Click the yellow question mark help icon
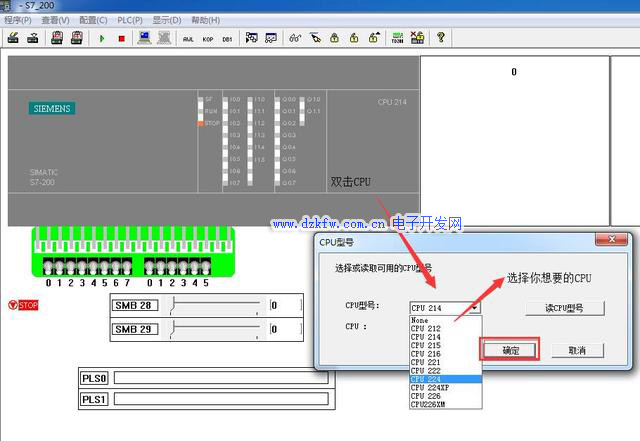Screen dimensions: 640x441 pos(440,38)
